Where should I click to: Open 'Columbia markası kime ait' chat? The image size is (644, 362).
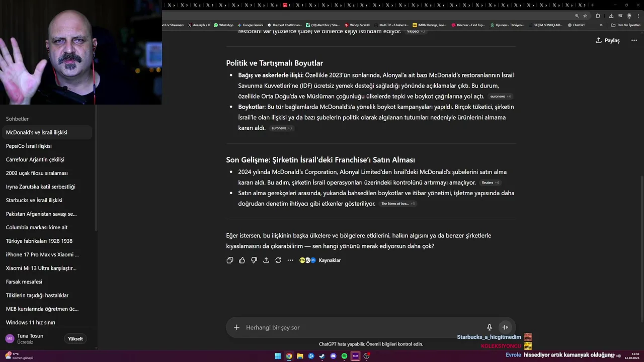[x=46, y=227]
